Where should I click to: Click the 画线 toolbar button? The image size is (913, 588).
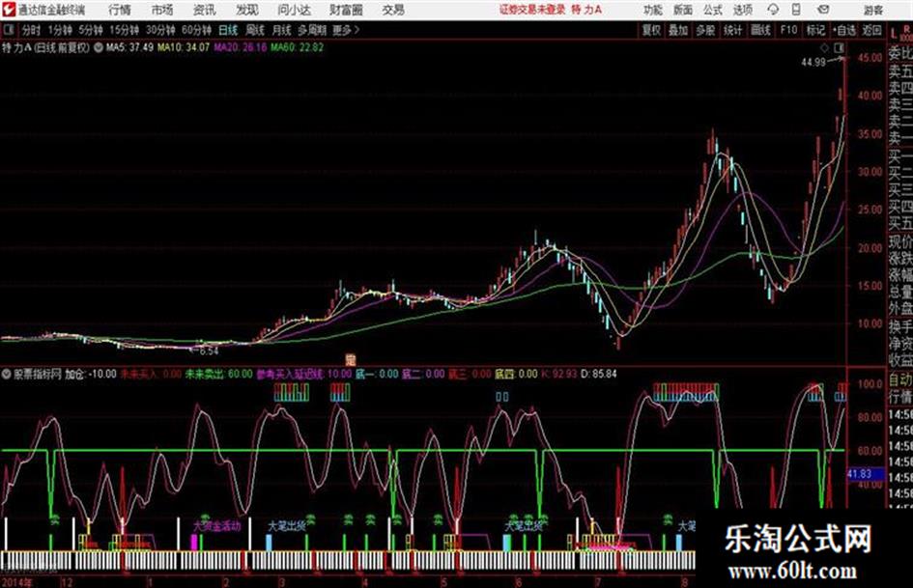coord(761,30)
